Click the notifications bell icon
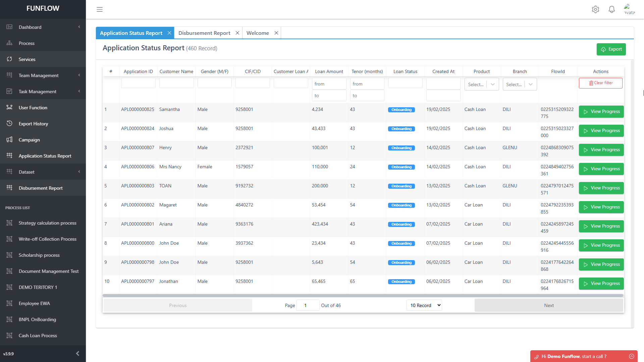The height and width of the screenshot is (362, 644). click(611, 9)
